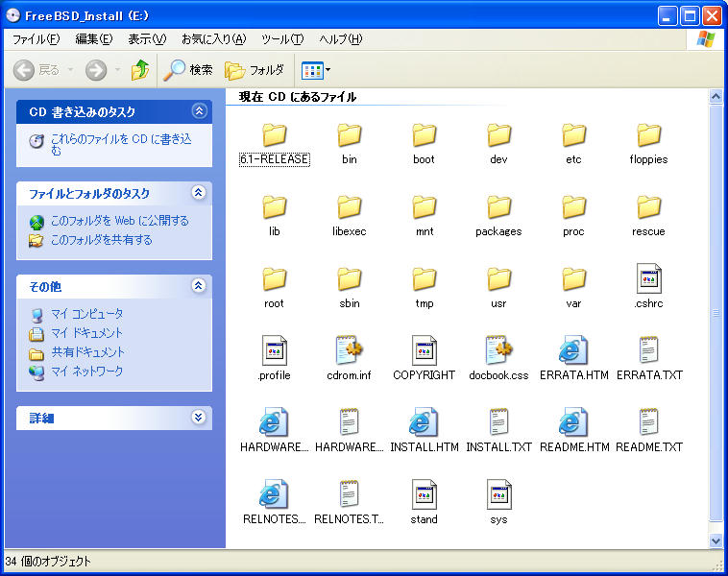Select the ERRATA.HTM file icon
Screen dimensions: 728x576
(x=573, y=350)
